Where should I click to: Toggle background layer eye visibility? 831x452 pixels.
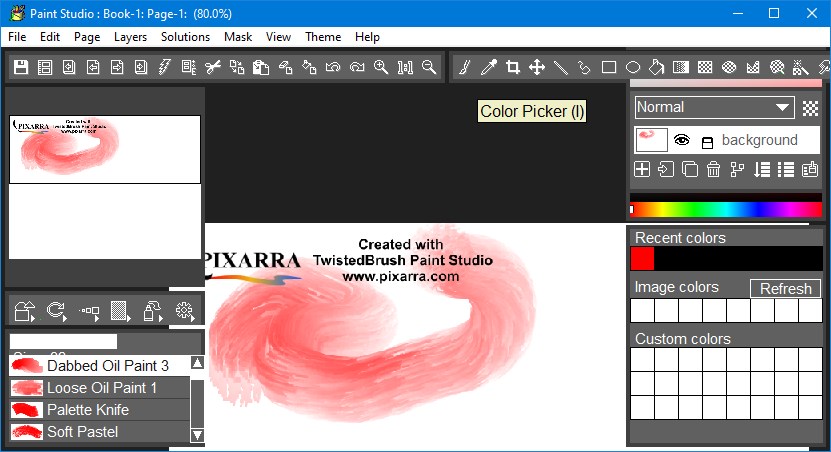click(682, 140)
